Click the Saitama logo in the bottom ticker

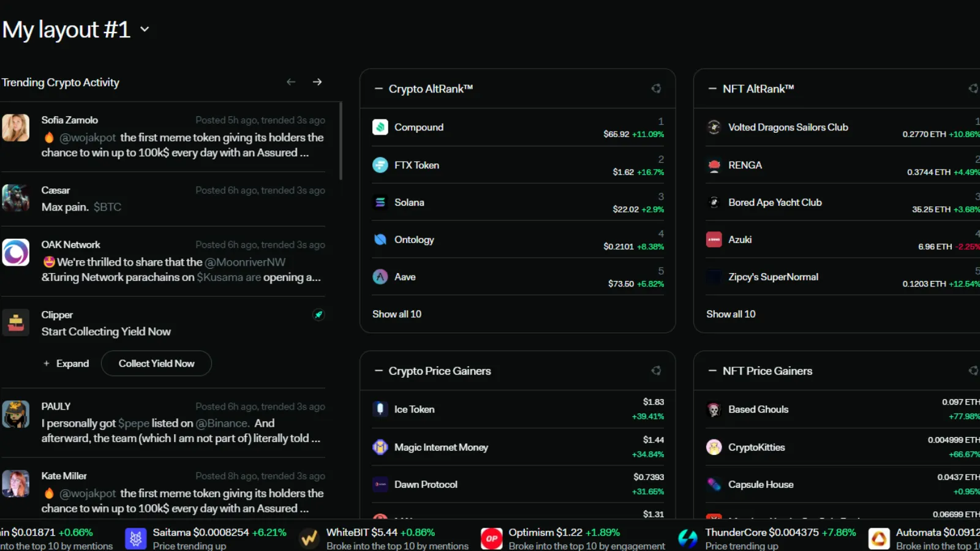click(135, 538)
